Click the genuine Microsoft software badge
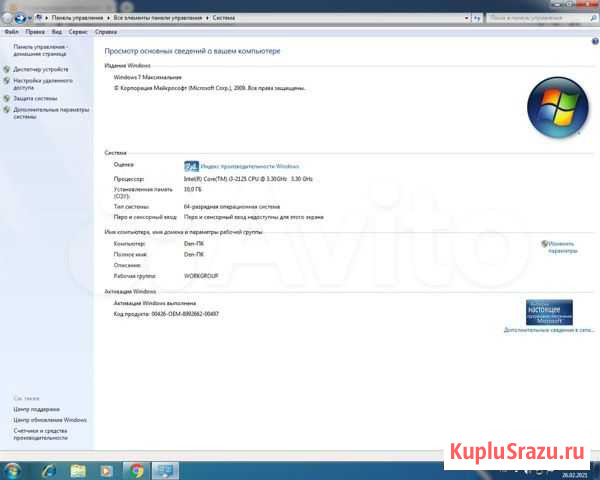The height and width of the screenshot is (480, 600). pyautogui.click(x=549, y=311)
